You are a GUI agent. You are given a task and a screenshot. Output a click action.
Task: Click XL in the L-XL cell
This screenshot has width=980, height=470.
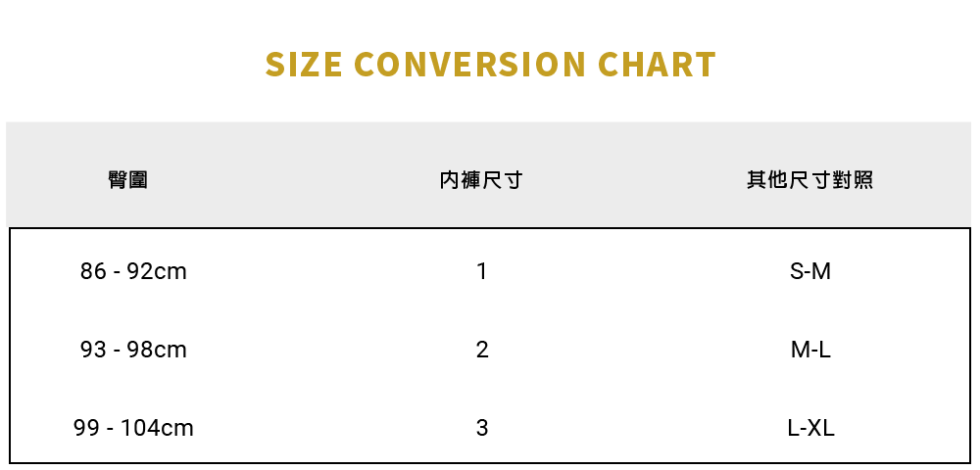click(x=822, y=428)
